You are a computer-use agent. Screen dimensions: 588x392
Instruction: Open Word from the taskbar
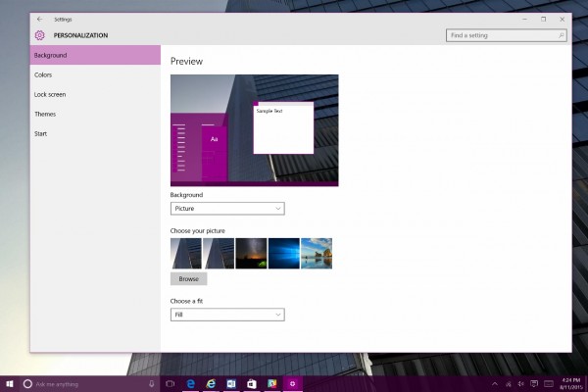[231, 384]
